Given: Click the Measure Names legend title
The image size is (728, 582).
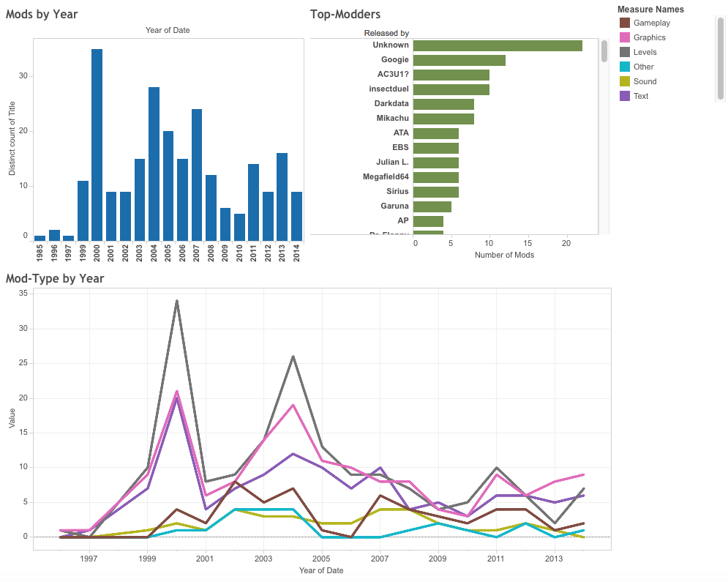Looking at the screenshot, I should (650, 10).
